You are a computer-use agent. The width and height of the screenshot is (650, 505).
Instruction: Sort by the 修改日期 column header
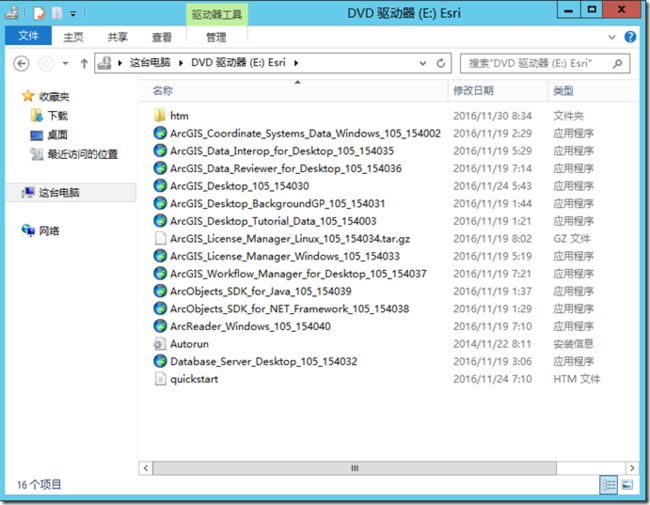497,90
